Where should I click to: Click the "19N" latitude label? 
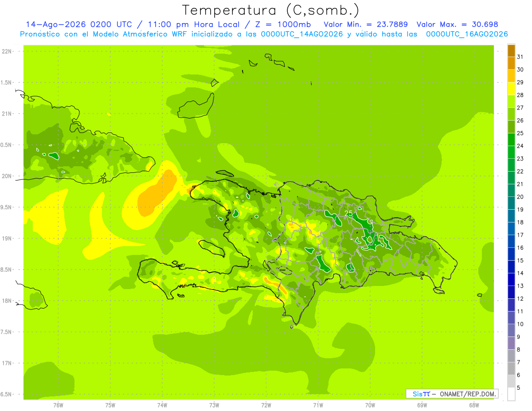coord(6,239)
